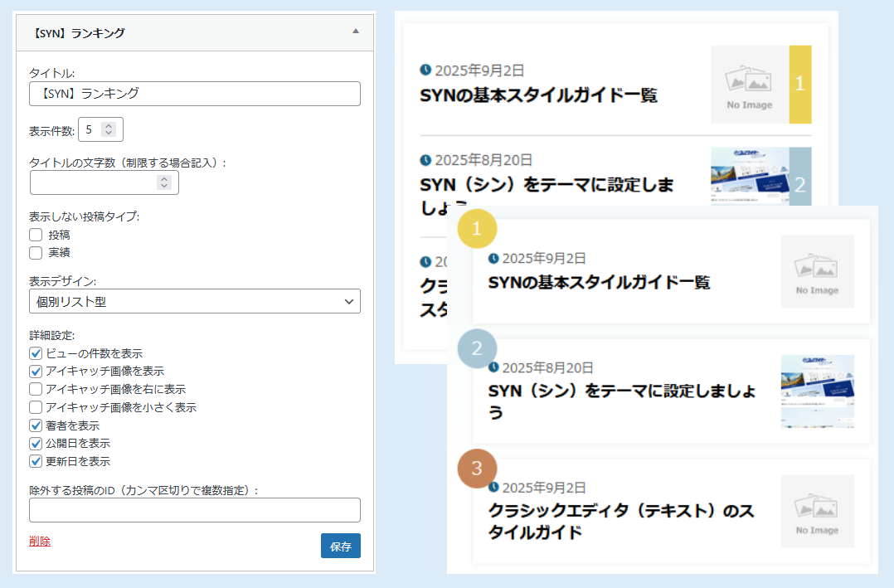Click the 保存 button
This screenshot has width=894, height=588.
click(x=340, y=546)
